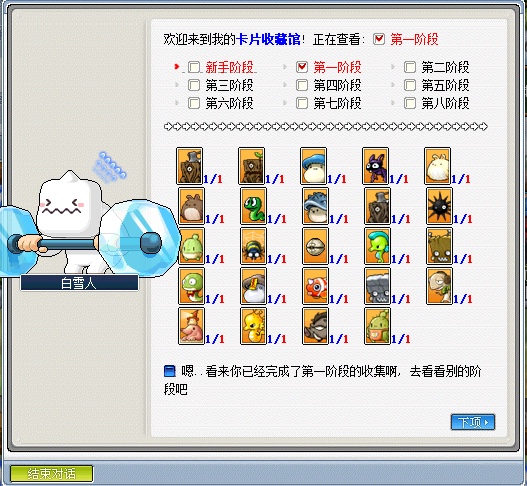Image resolution: width=527 pixels, height=486 pixels.
Task: Click the checked box beside 正在查看
Action: 379,39
